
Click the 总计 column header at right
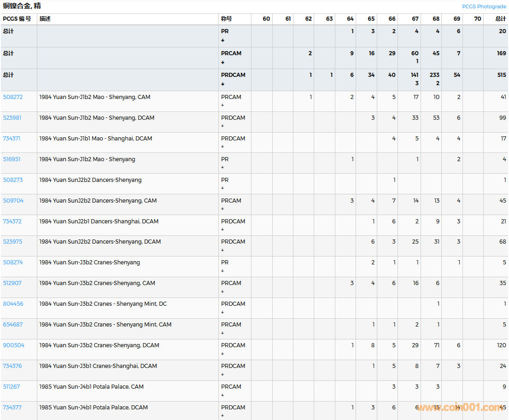[x=500, y=19]
